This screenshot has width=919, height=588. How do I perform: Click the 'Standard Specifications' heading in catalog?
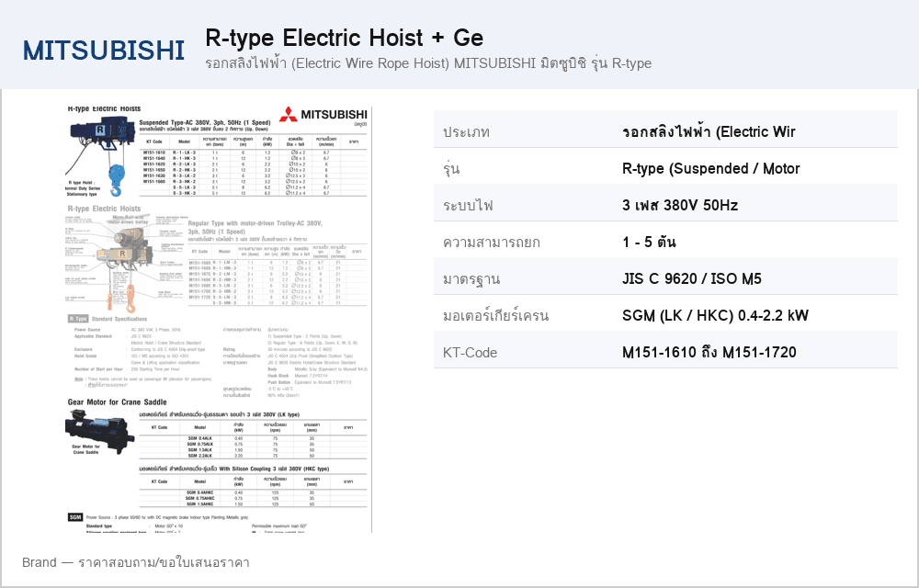(119, 319)
